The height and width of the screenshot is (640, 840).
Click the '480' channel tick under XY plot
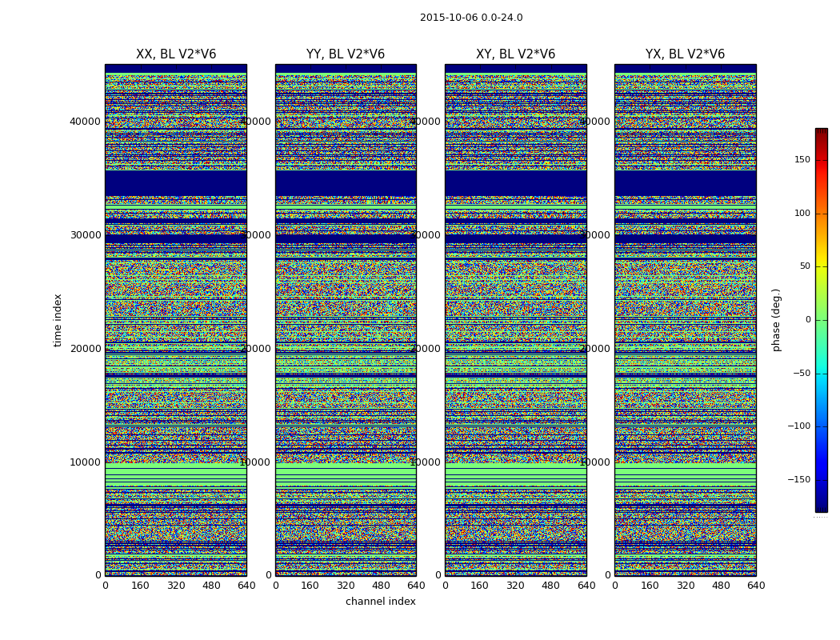(550, 586)
